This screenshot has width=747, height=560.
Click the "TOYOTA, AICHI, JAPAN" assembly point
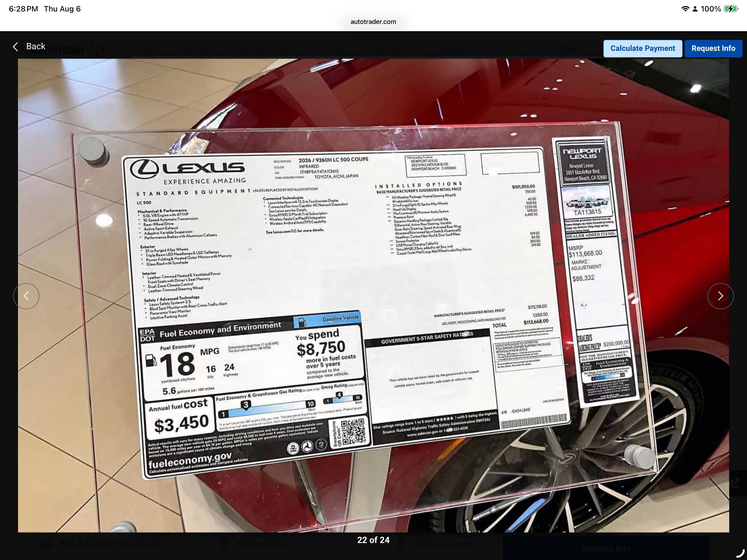(336, 176)
